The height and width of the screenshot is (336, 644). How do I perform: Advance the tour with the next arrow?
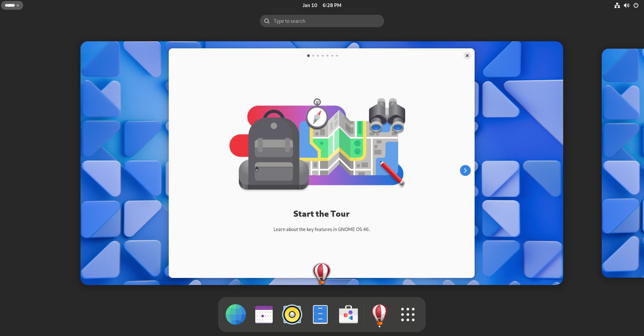pos(465,170)
